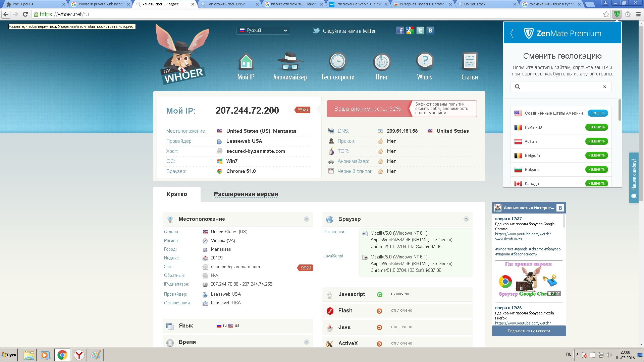
Task: Switch geolocation to Bulgaria
Action: [x=596, y=170]
